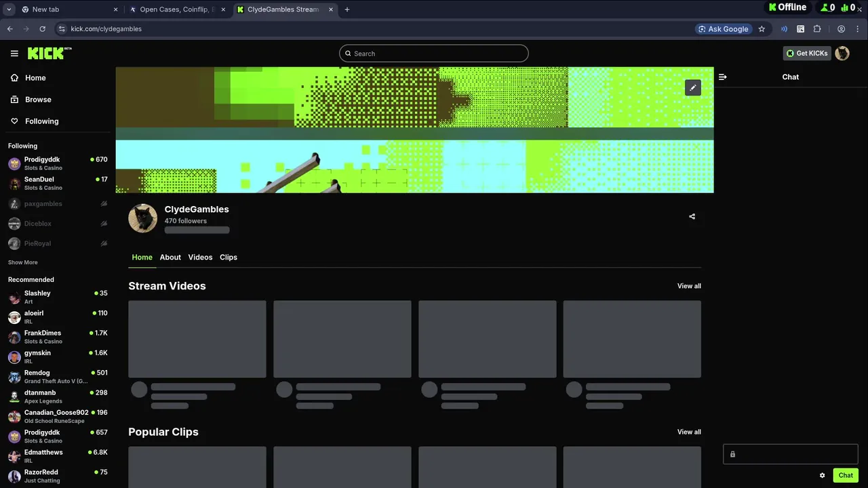Screen dimensions: 868x488
Task: Click the Search input field
Action: [x=434, y=54]
